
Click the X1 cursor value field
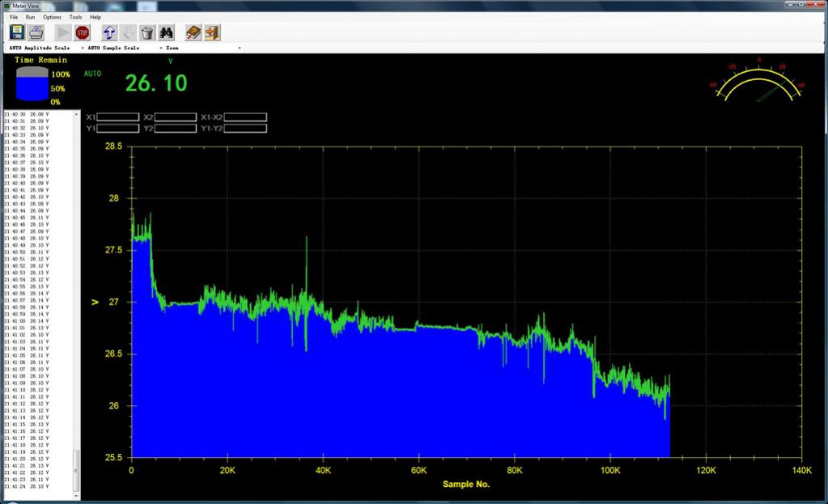pyautogui.click(x=117, y=117)
